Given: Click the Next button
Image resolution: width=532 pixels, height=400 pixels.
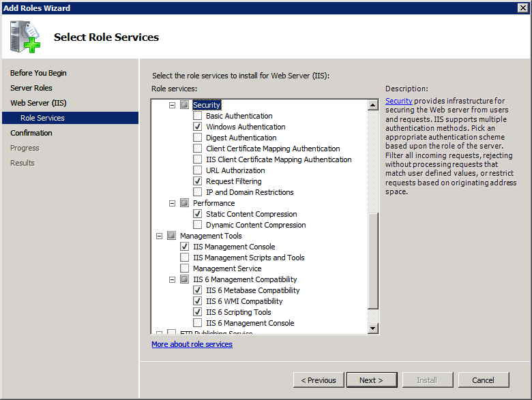Looking at the screenshot, I should tap(372, 380).
